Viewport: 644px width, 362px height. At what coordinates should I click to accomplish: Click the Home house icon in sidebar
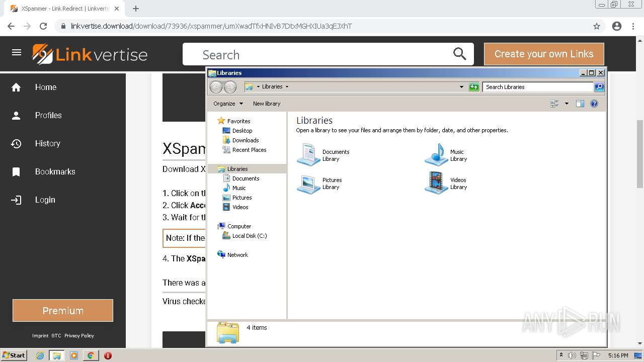click(16, 87)
